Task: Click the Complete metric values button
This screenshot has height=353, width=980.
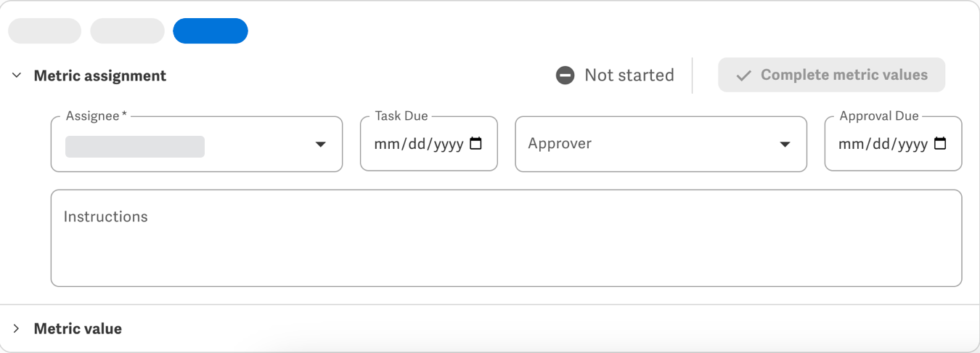Action: click(x=832, y=75)
